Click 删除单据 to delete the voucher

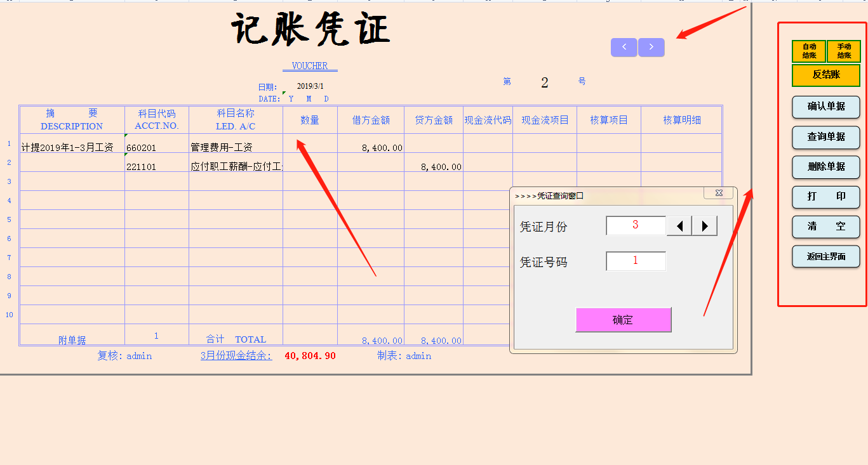825,167
